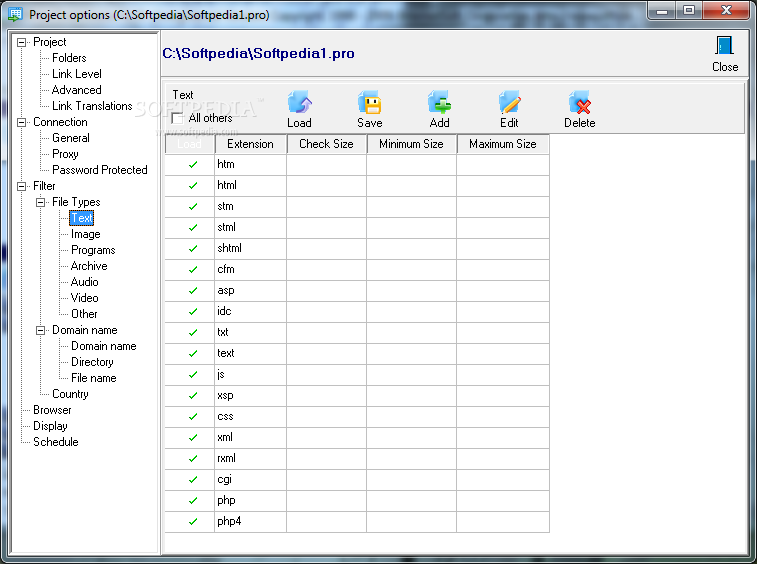Screen dimensions: 757x564
Task: Select the Audio file type
Action: click(84, 282)
